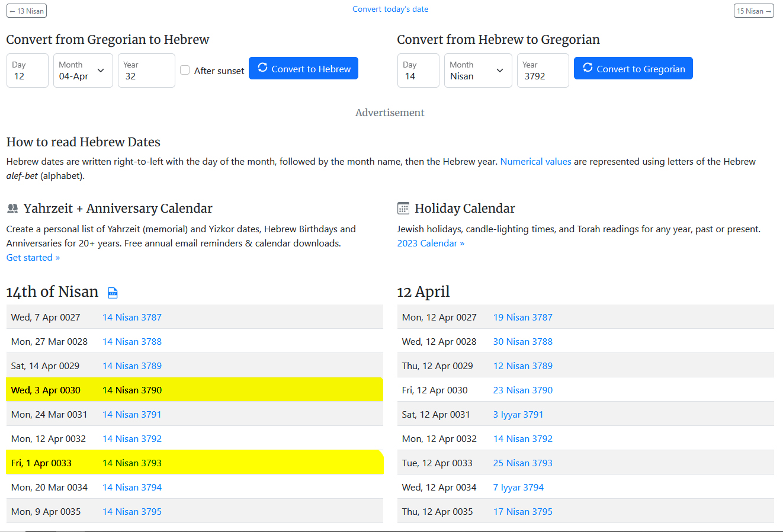The height and width of the screenshot is (532, 783).
Task: Go to next day 15 Nisan
Action: pyautogui.click(x=753, y=11)
